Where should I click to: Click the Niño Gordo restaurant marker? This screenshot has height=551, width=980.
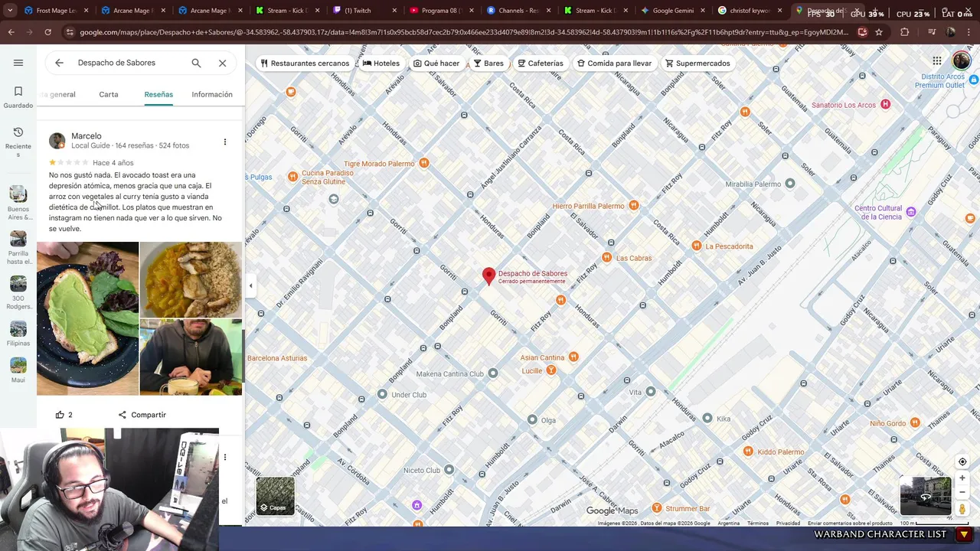click(x=916, y=423)
